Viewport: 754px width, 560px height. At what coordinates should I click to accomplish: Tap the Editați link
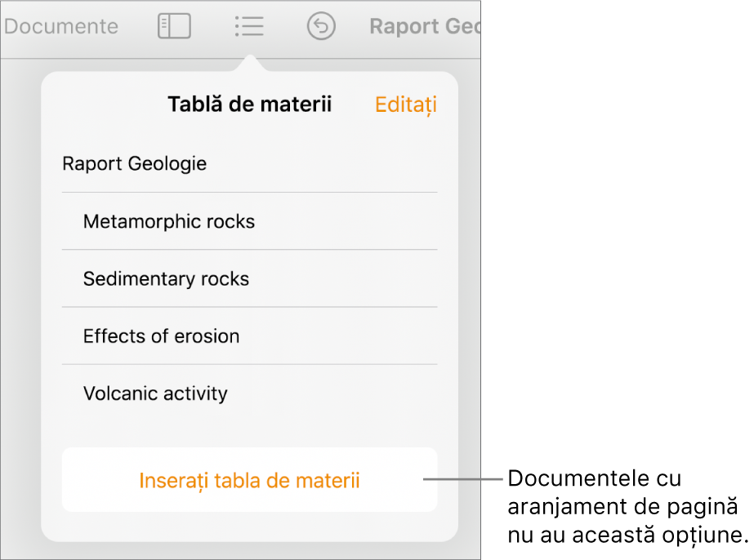coord(405,104)
